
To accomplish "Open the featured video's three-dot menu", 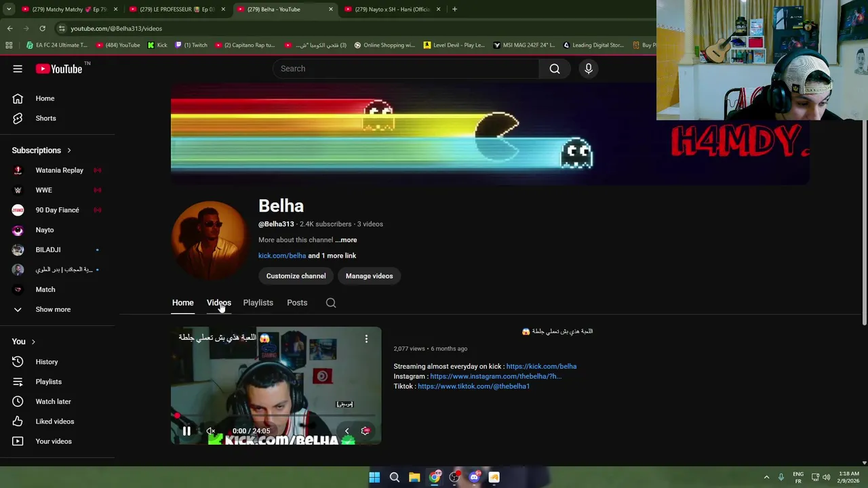I will coord(366,338).
